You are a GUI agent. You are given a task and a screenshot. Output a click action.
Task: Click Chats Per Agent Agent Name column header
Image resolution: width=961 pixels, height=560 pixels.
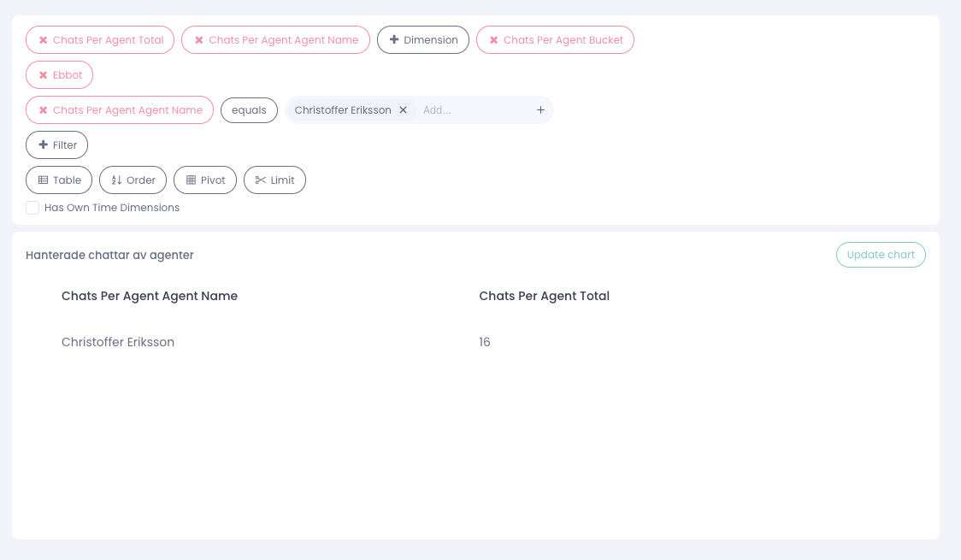click(x=150, y=296)
